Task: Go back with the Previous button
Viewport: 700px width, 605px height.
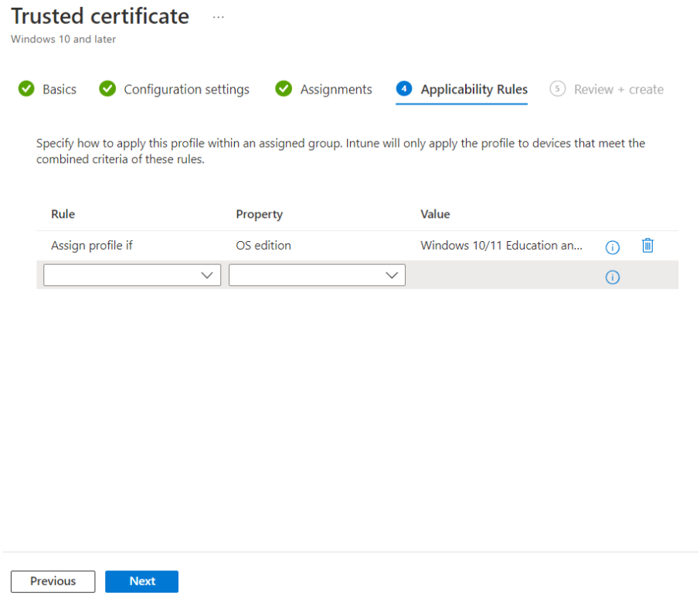Action: click(x=53, y=581)
